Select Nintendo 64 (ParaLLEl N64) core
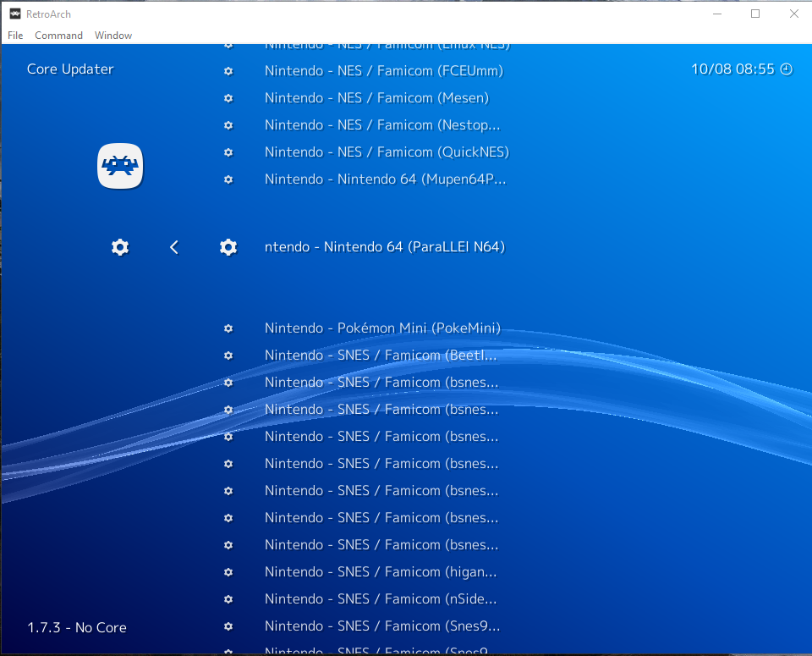Image resolution: width=812 pixels, height=656 pixels. 385,247
